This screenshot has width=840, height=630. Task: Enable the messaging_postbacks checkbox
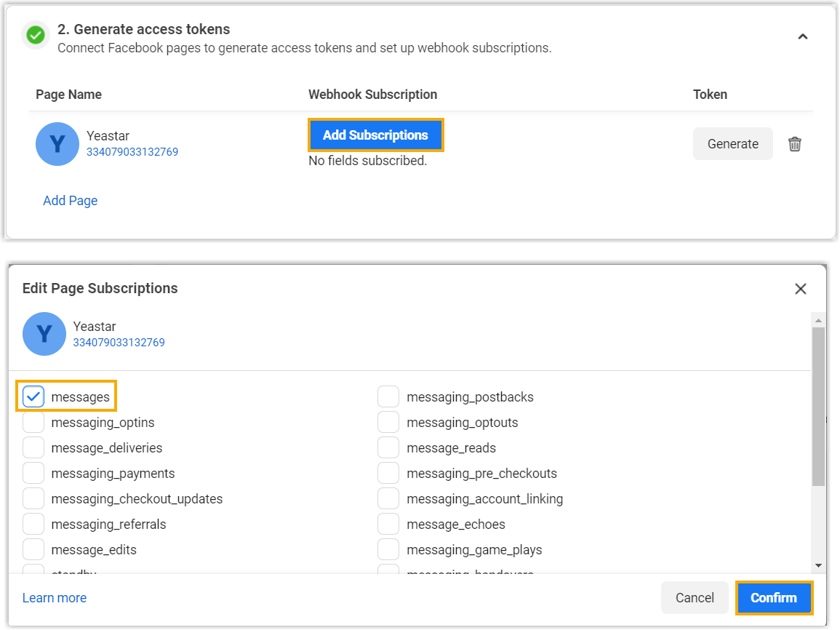(x=388, y=397)
